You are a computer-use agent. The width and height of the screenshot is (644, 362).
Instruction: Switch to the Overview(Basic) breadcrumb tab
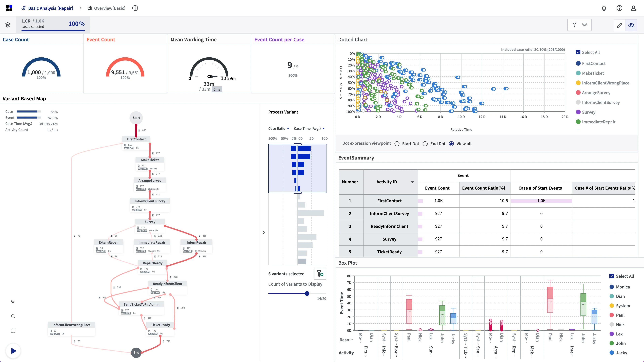109,8
